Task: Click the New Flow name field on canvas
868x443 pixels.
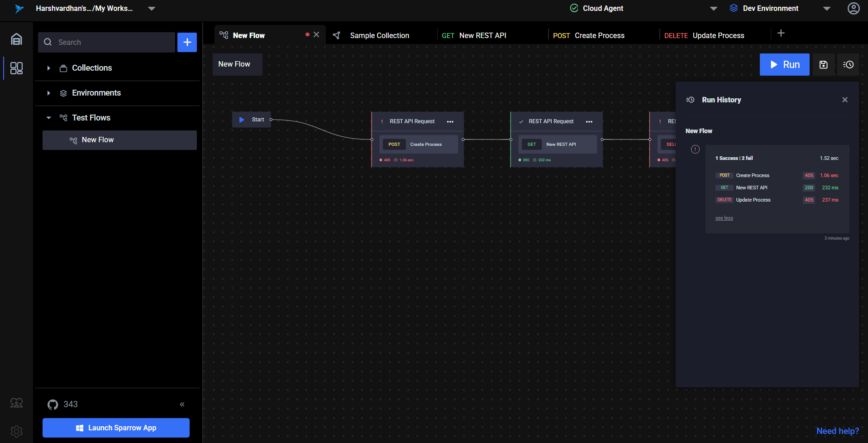Action: (237, 64)
